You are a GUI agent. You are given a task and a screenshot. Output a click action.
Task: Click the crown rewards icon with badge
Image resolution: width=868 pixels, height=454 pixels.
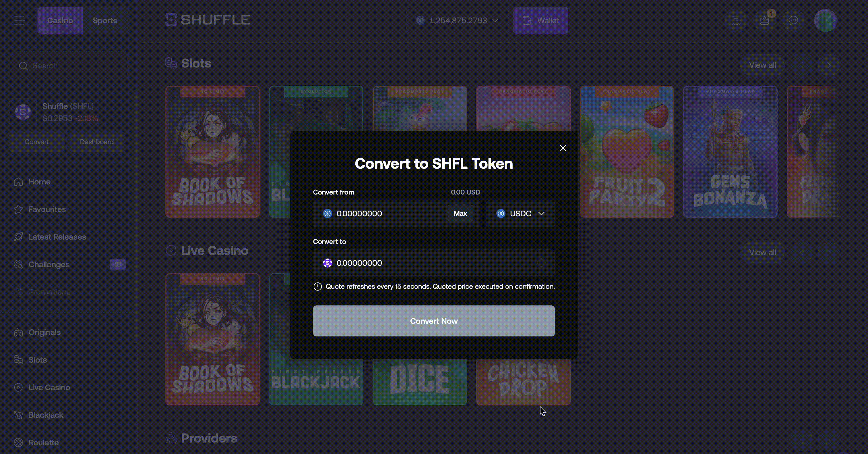pyautogui.click(x=765, y=21)
